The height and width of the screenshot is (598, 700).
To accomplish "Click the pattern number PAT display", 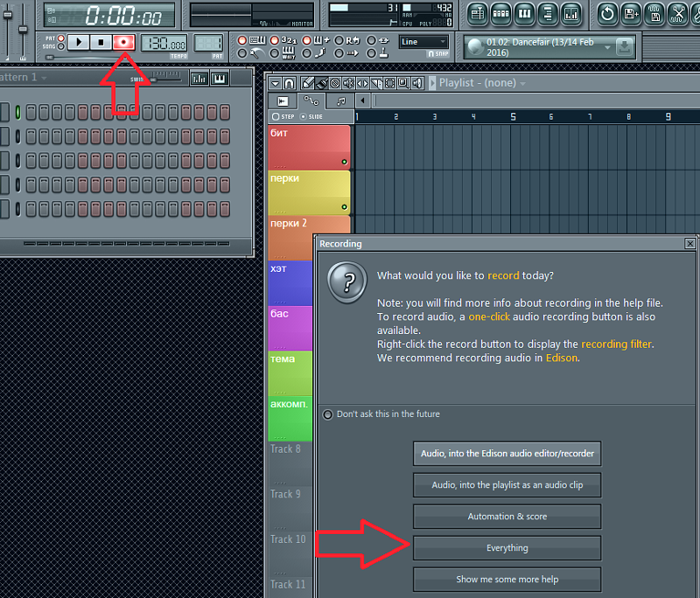I will point(208,44).
